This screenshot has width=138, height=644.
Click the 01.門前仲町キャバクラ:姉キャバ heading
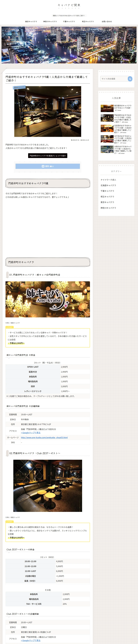coord(35,275)
